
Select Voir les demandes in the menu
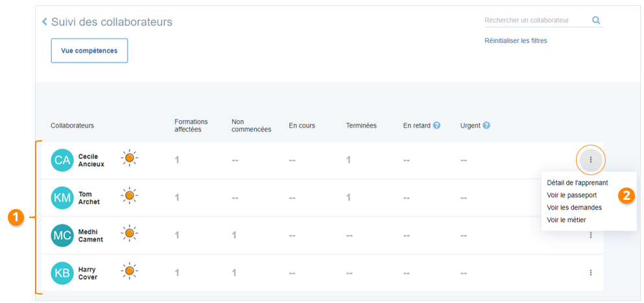[x=574, y=208]
